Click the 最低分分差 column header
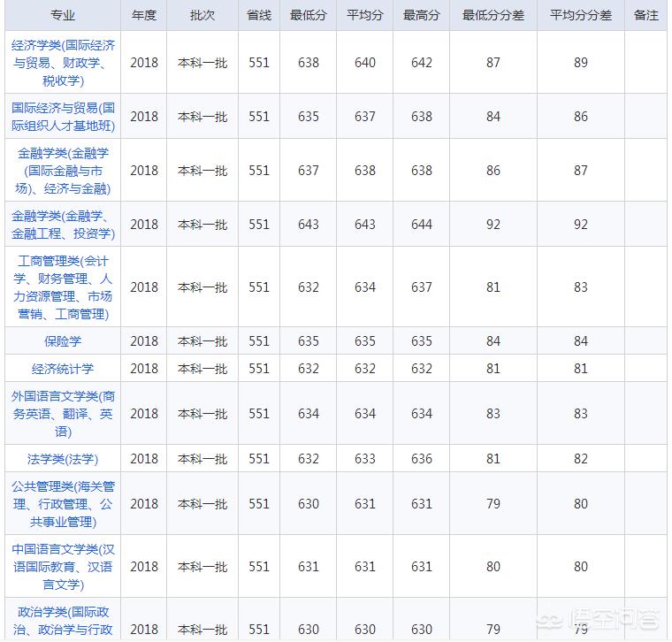The width and height of the screenshot is (672, 642). [x=493, y=15]
